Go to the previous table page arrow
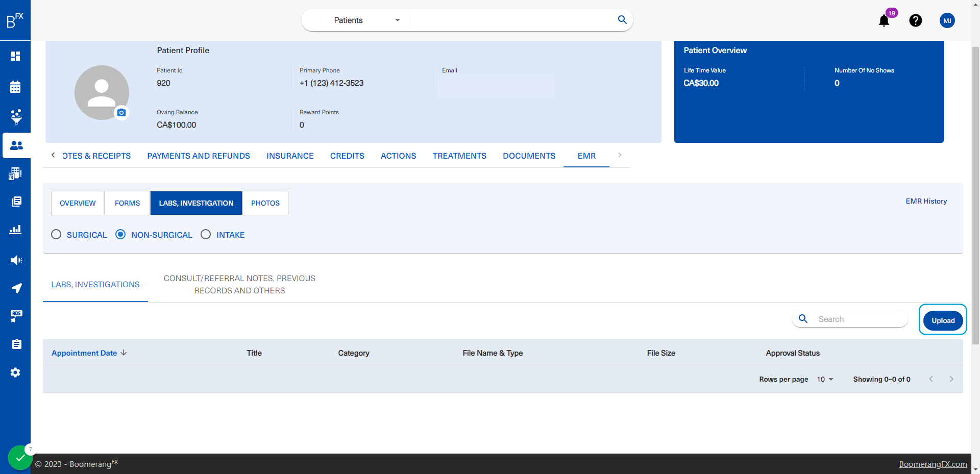980x474 pixels. (x=931, y=379)
